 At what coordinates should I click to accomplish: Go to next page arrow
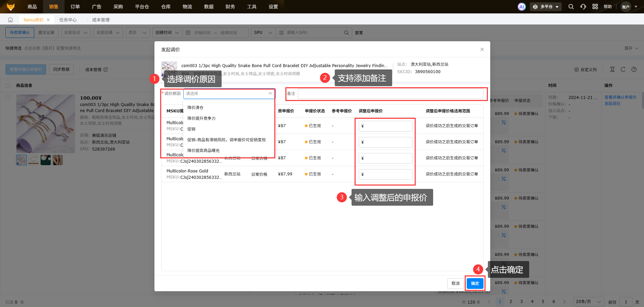(x=564, y=302)
